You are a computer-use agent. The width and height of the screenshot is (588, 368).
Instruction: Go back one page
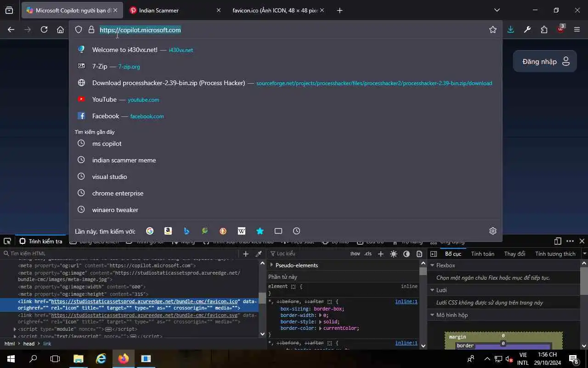pos(11,29)
